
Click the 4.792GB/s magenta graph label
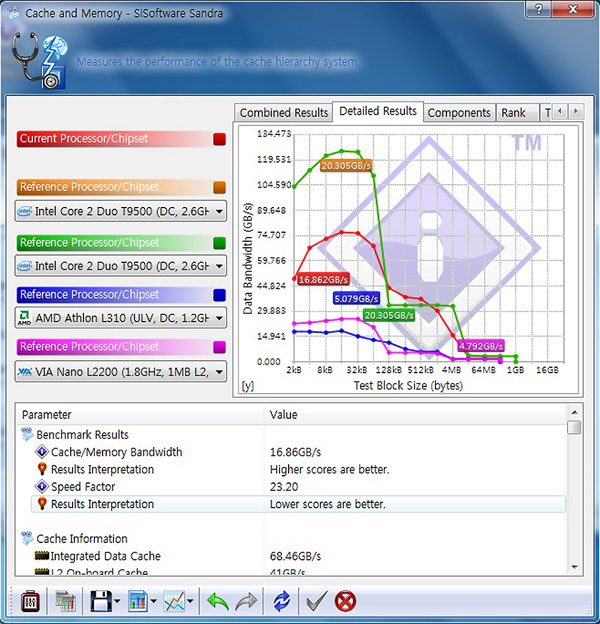[x=481, y=346]
